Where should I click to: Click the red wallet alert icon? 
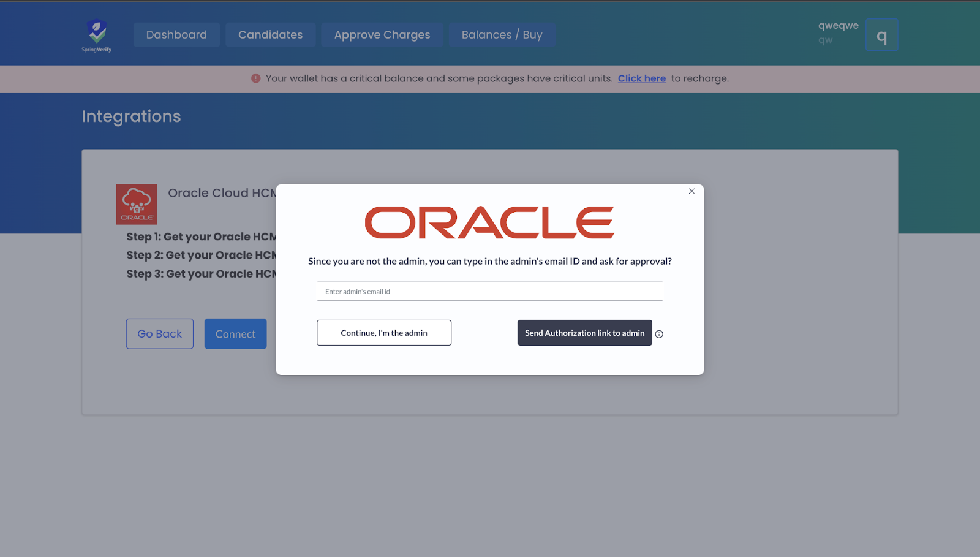pos(256,78)
